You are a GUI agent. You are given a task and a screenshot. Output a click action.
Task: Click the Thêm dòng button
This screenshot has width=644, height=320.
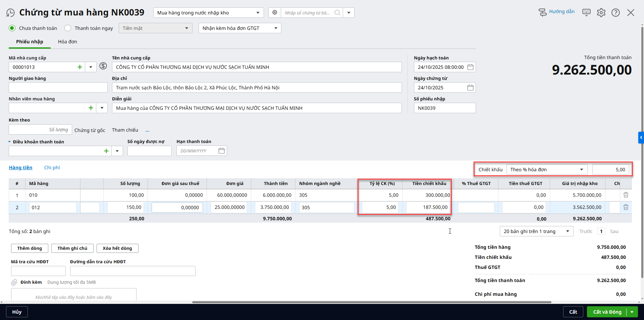pyautogui.click(x=30, y=248)
